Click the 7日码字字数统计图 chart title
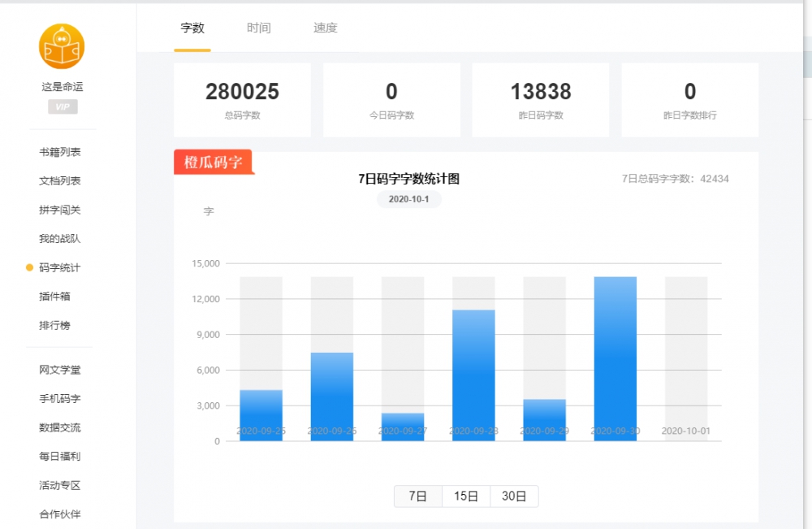The height and width of the screenshot is (529, 812). pos(409,179)
